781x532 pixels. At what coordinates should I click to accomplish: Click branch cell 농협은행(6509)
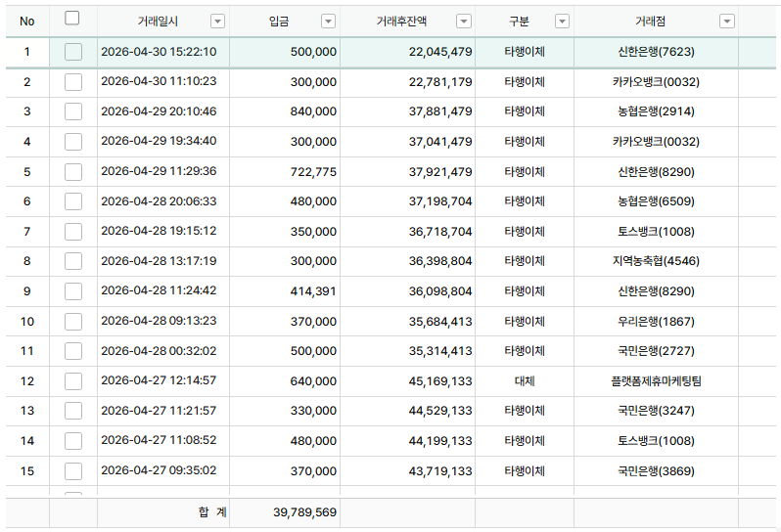pos(656,201)
